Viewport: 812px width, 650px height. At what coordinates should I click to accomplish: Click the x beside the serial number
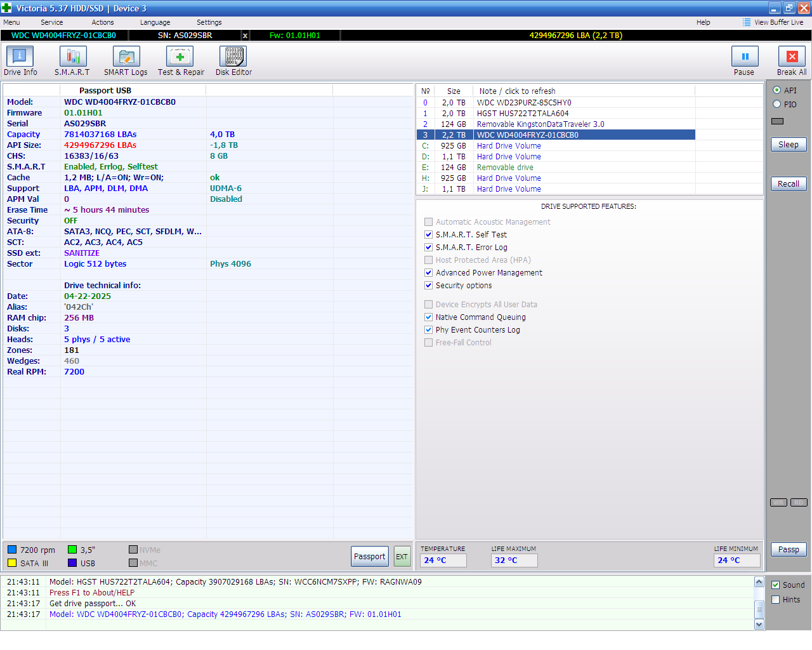246,36
